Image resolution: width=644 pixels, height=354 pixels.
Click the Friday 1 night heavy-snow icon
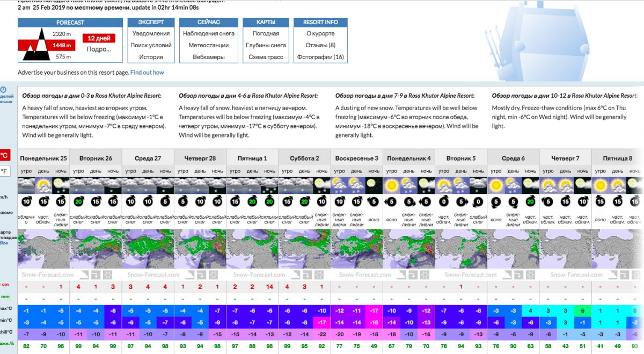pos(270,185)
